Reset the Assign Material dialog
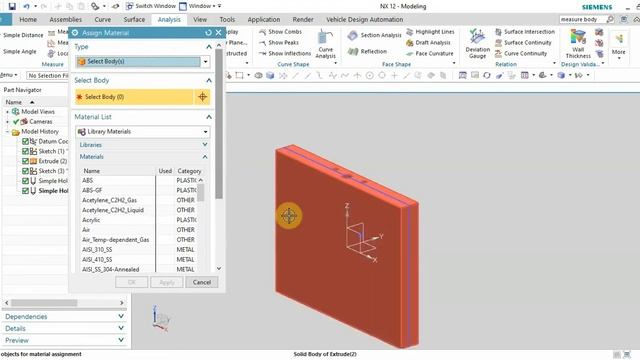 pos(208,33)
